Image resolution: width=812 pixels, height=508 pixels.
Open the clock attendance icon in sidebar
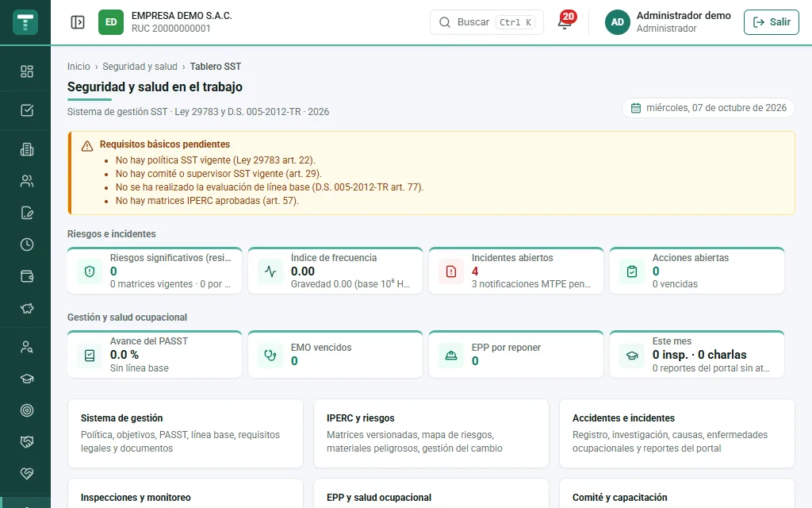coord(27,244)
